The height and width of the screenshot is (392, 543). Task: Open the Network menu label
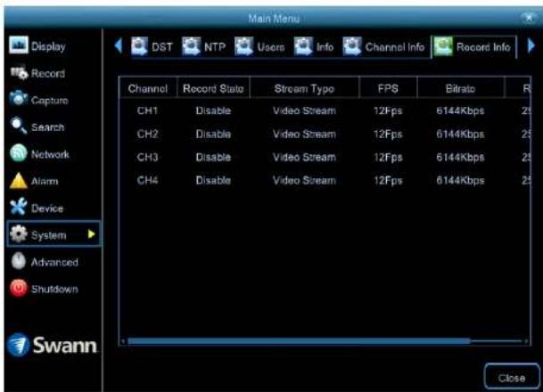coord(50,154)
